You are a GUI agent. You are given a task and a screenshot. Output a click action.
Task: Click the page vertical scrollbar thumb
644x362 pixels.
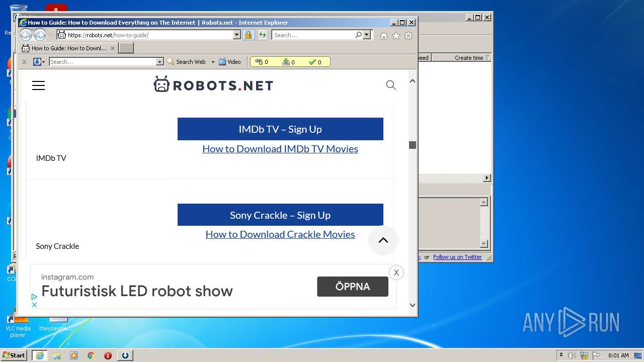(x=413, y=145)
